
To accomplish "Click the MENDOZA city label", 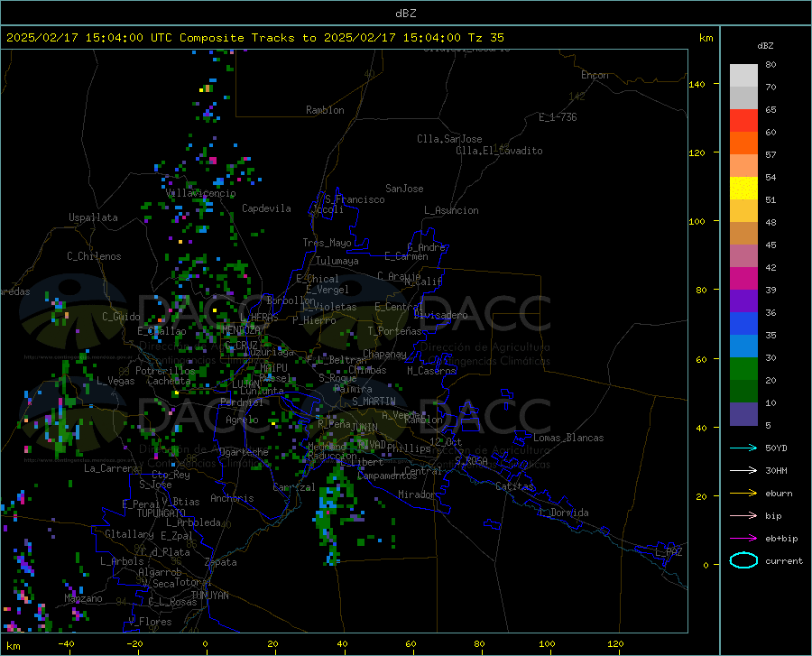I will [x=241, y=329].
